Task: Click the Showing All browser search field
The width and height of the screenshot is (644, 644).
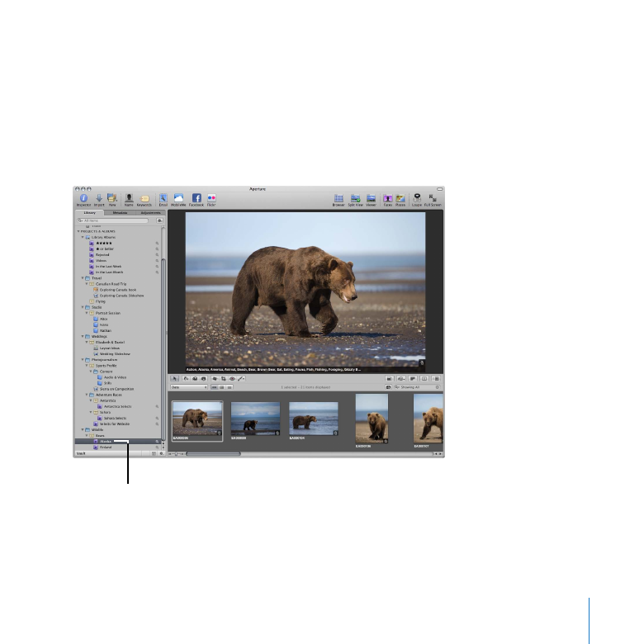Action: [417, 387]
